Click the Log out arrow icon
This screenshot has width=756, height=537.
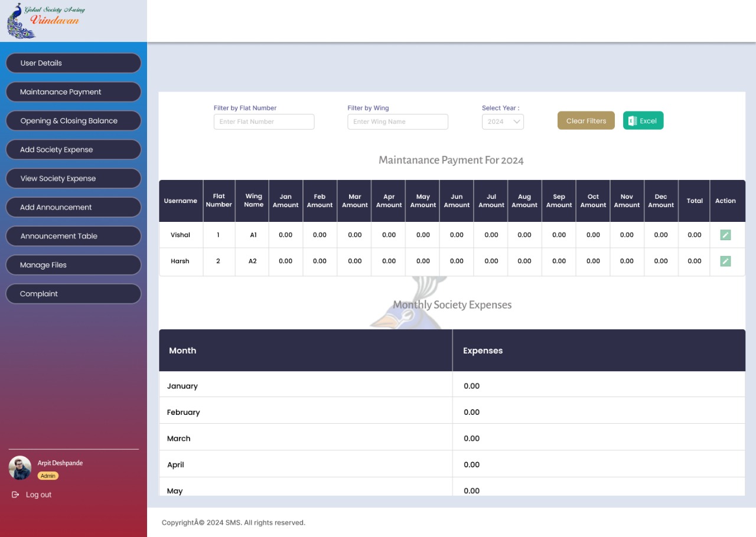coord(15,495)
